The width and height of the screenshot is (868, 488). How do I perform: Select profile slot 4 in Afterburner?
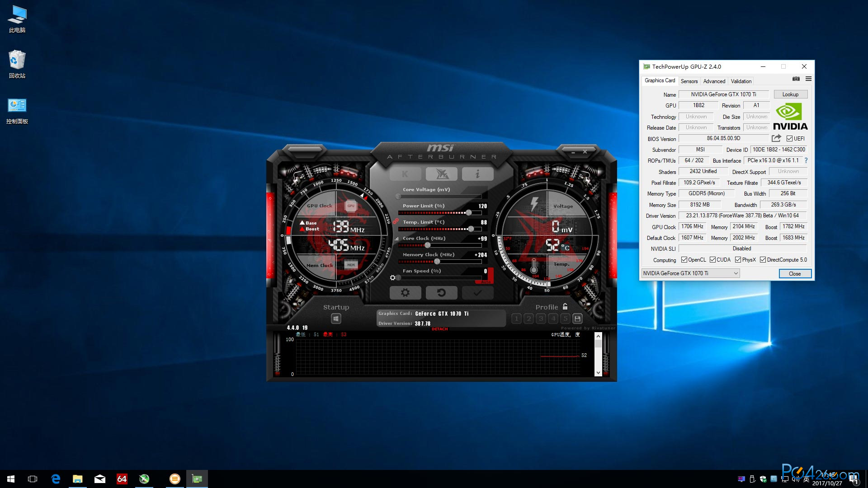click(x=553, y=319)
